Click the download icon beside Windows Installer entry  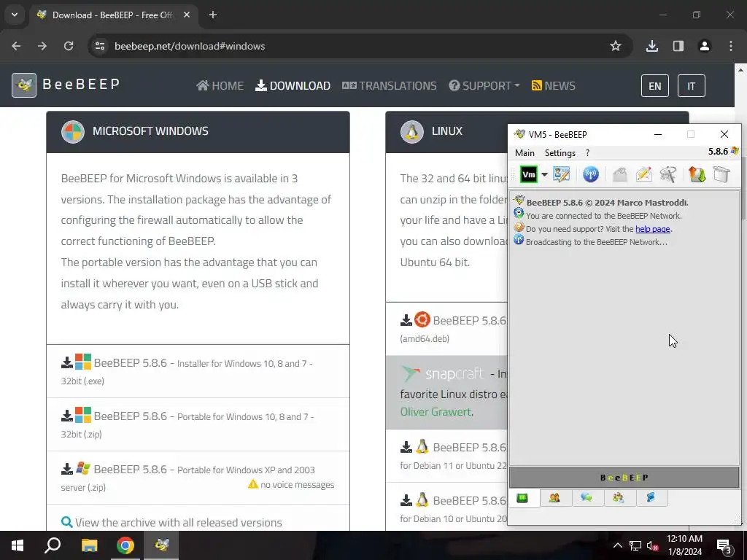click(x=67, y=363)
